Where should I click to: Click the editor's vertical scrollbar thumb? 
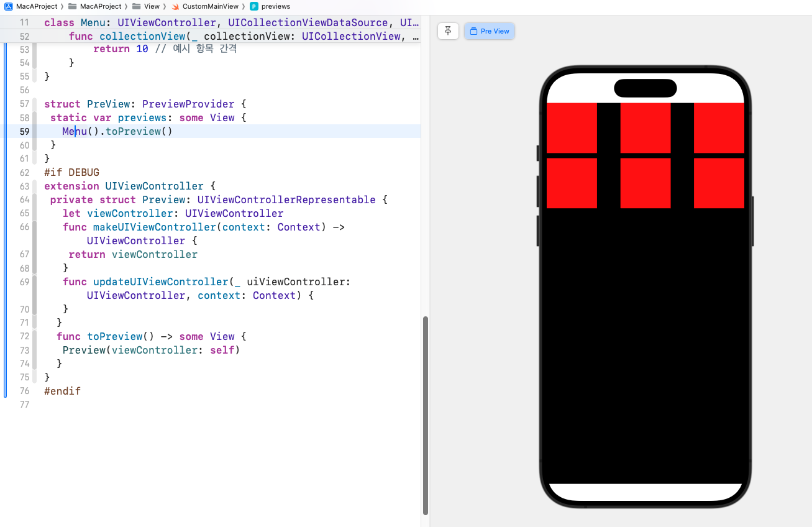pyautogui.click(x=426, y=416)
